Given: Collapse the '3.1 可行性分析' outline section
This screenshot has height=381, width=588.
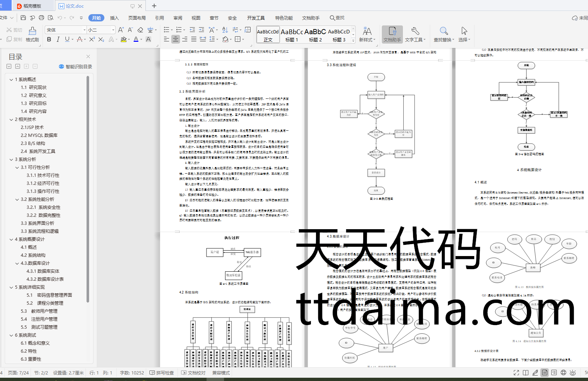Looking at the screenshot, I should 17,167.
